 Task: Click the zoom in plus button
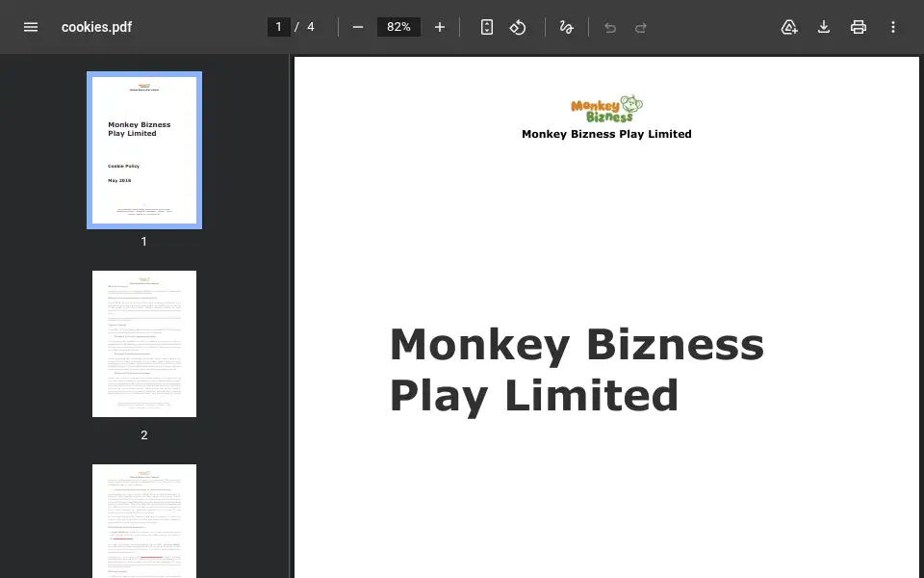coord(440,27)
